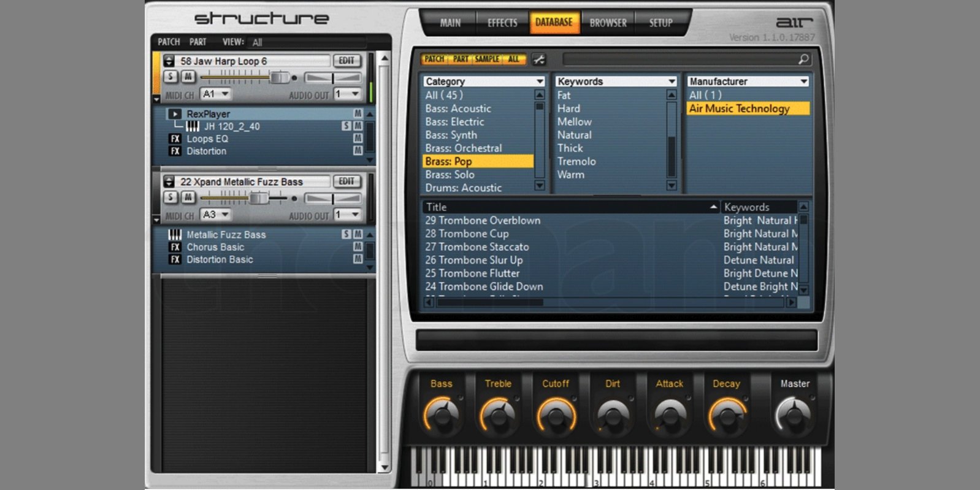Solo the 58 Jaw Harp Loop 6 patch
The height and width of the screenshot is (490, 980).
point(170,77)
